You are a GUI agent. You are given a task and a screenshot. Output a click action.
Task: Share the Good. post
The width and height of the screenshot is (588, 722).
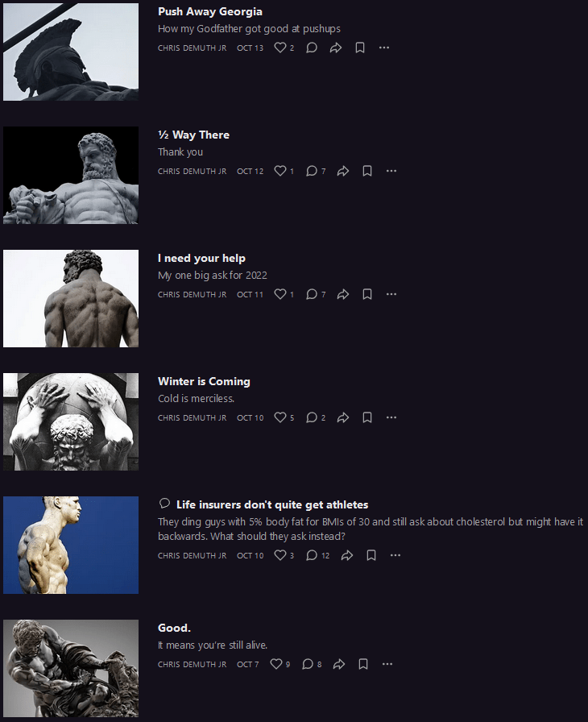[339, 664]
